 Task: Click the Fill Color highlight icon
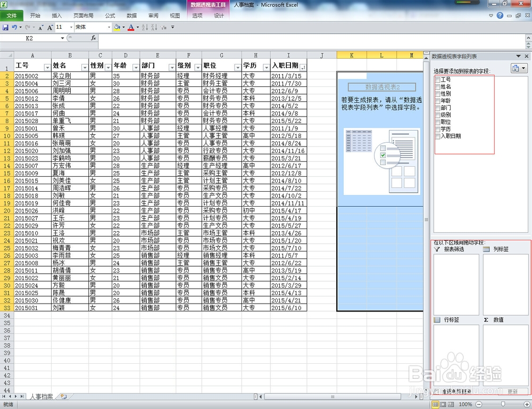[117, 27]
